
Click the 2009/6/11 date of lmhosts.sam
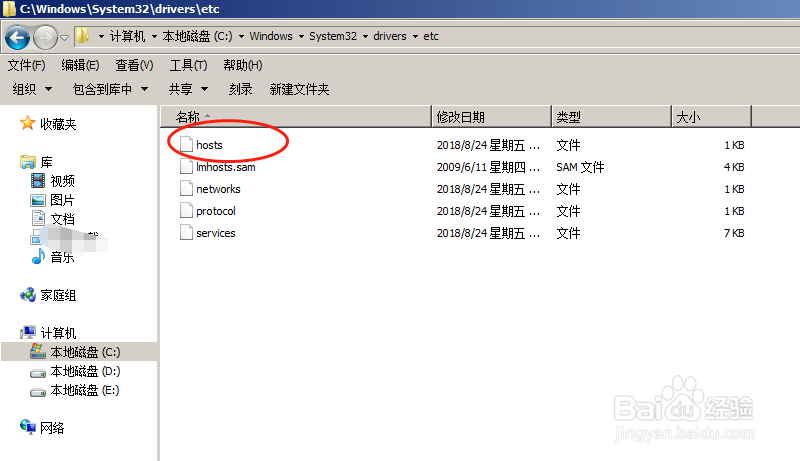click(x=488, y=167)
